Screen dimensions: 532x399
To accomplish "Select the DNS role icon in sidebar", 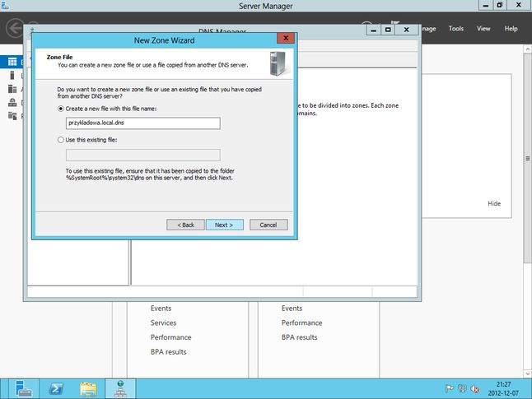I will click(12, 102).
